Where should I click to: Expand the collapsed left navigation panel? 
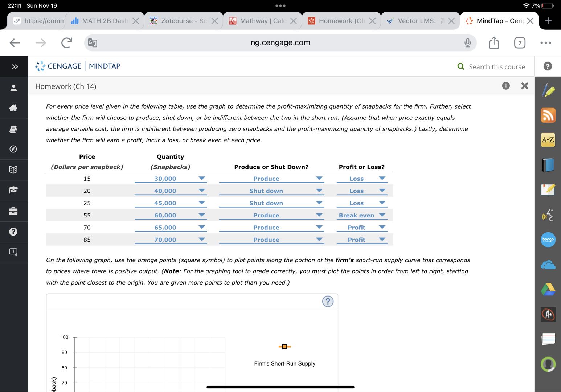tap(14, 66)
